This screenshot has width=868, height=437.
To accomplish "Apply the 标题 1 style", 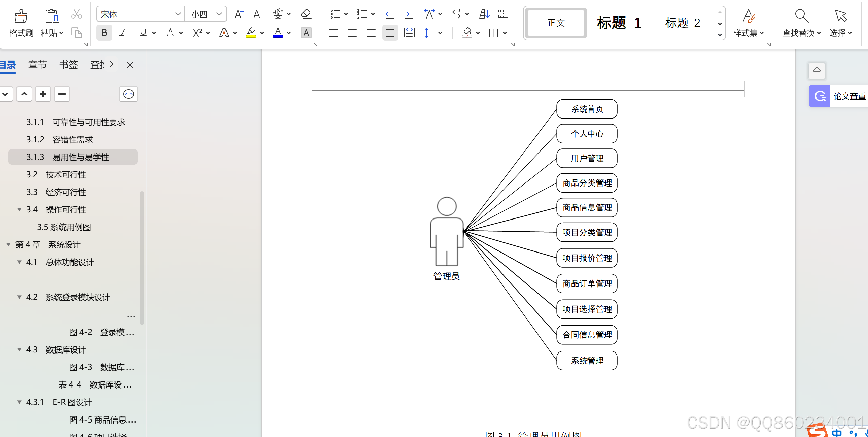I will pos(619,23).
